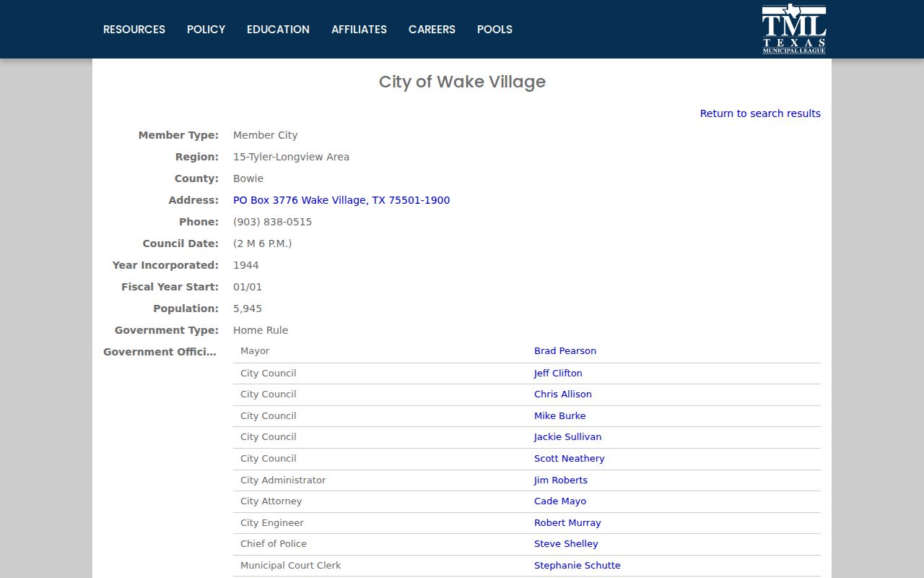Click the Chief of Police title cell
The height and width of the screenshot is (578, 924).
click(274, 544)
